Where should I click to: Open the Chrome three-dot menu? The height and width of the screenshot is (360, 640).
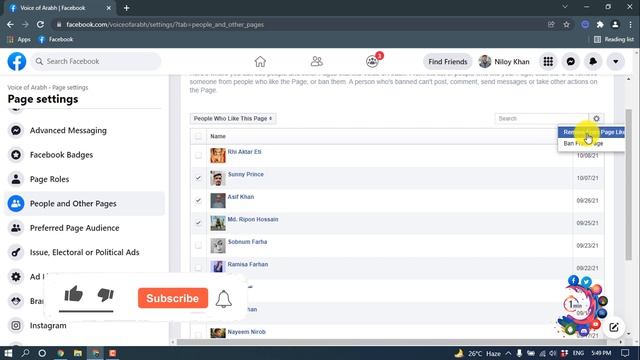(x=630, y=24)
